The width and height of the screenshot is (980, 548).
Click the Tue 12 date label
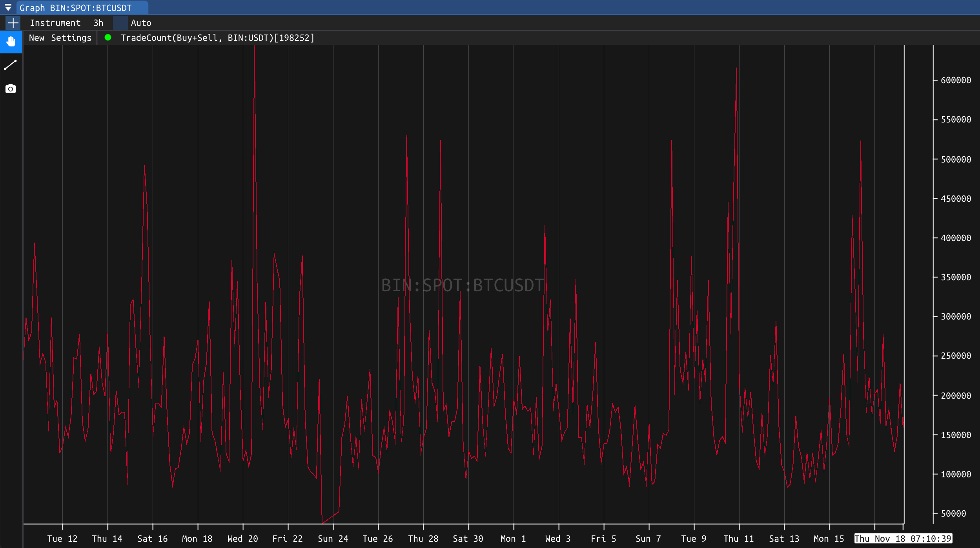[x=62, y=539]
